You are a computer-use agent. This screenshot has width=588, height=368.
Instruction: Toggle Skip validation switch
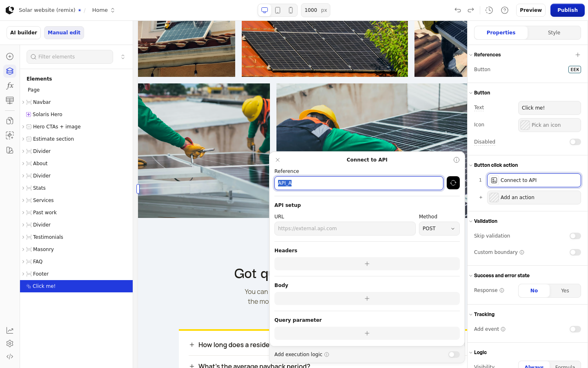click(x=575, y=236)
